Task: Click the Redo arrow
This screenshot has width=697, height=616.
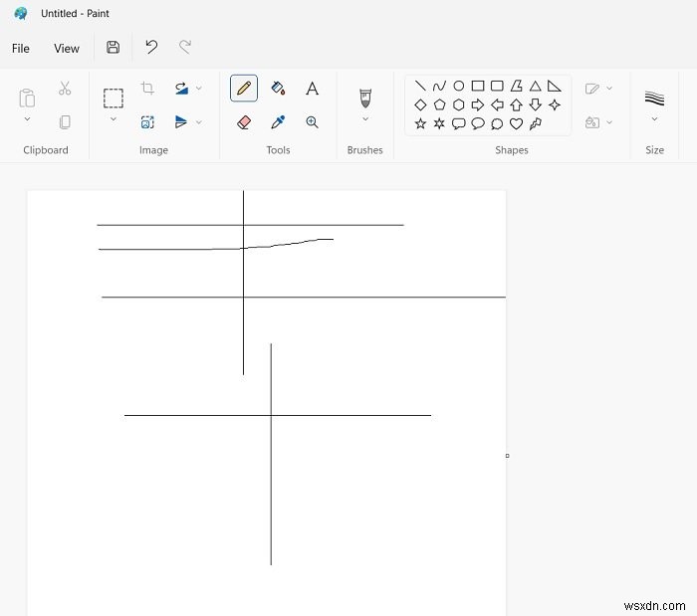Action: 185,47
